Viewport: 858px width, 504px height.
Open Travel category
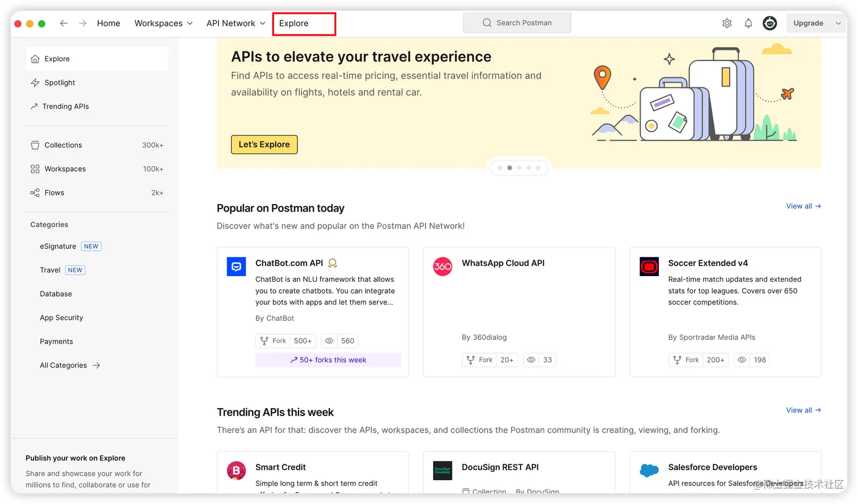coord(50,270)
